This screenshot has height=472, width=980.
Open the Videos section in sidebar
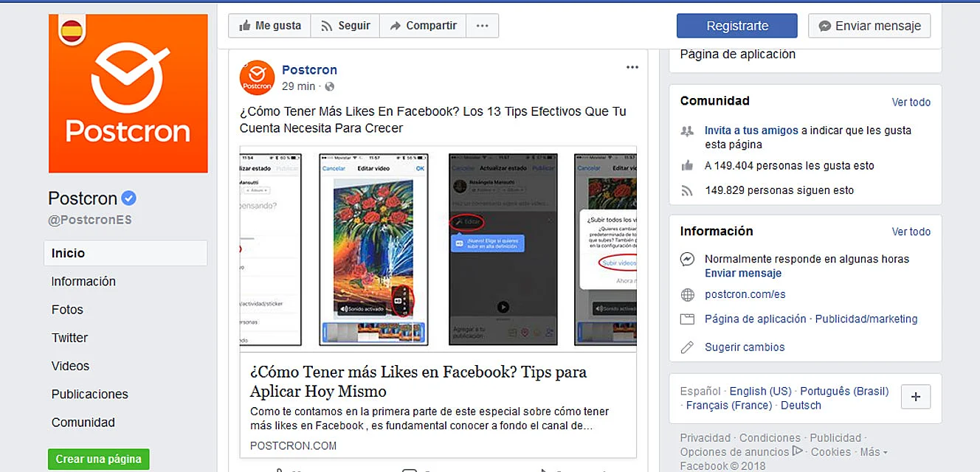tap(70, 366)
